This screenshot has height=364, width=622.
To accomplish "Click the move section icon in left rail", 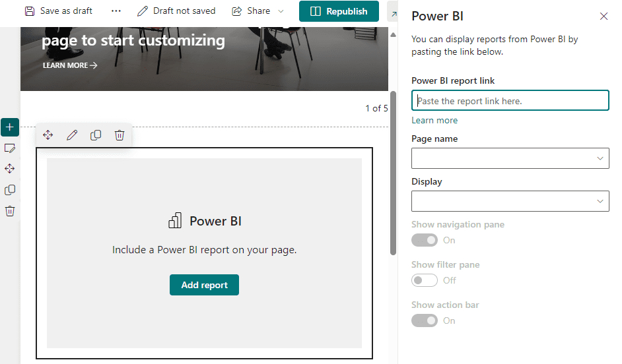I will [x=10, y=169].
